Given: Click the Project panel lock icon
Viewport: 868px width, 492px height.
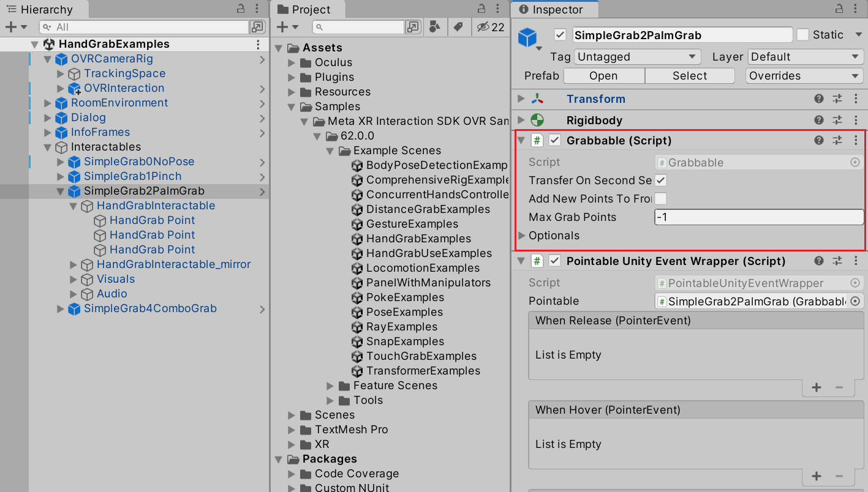Looking at the screenshot, I should coord(481,9).
